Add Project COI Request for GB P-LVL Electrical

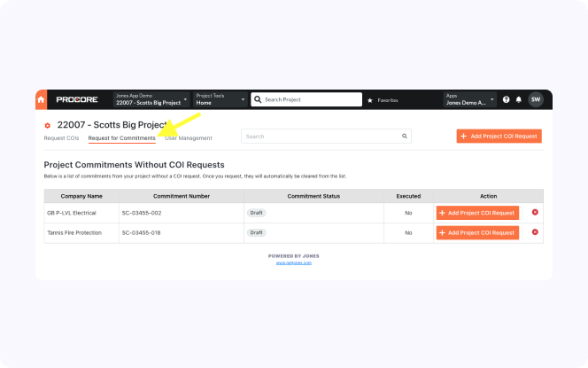coord(478,213)
